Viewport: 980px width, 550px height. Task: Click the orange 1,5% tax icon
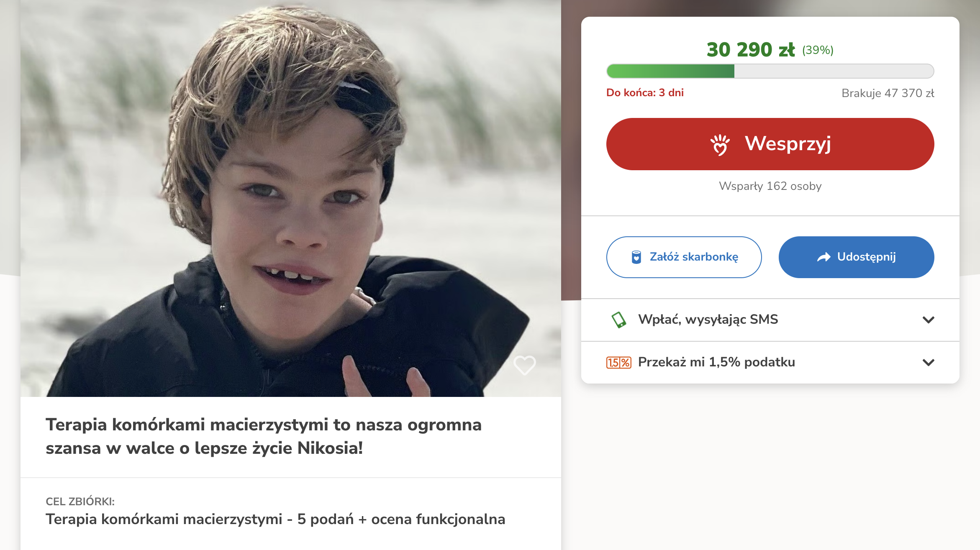(x=619, y=362)
